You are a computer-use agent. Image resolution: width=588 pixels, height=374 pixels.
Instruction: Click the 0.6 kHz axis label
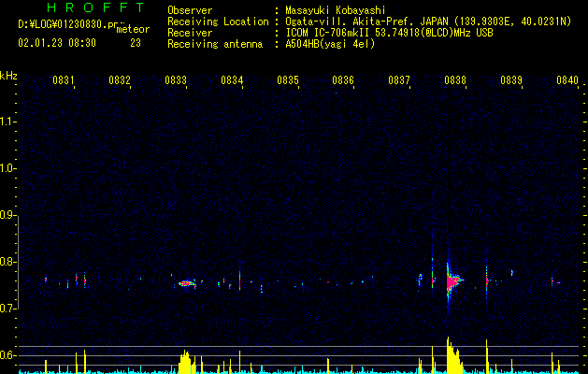7,355
